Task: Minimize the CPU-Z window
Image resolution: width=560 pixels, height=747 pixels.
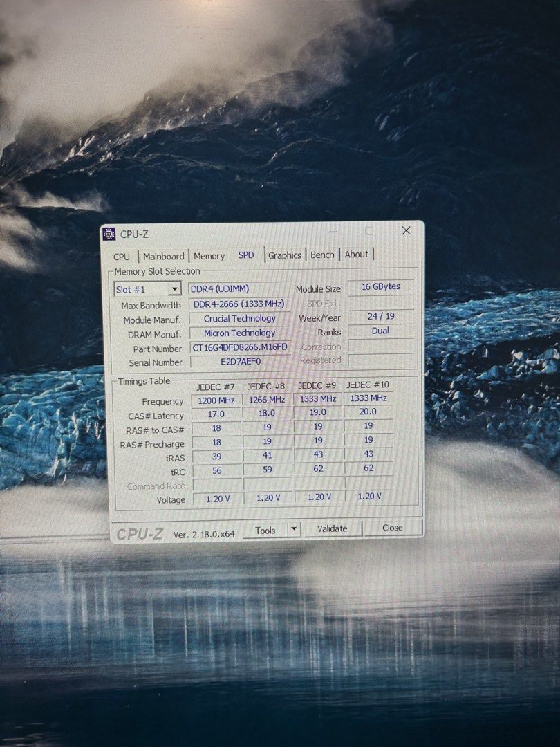Action: tap(333, 232)
